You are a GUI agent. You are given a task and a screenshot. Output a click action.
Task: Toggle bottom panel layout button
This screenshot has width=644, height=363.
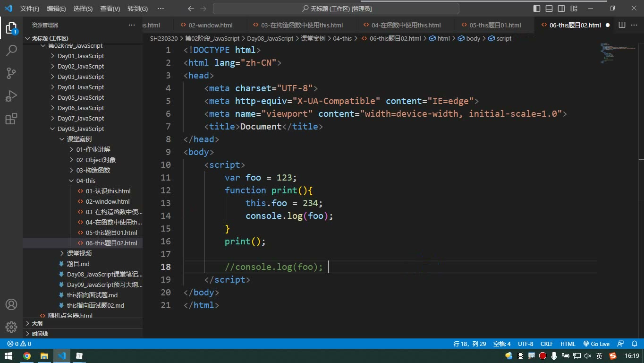(x=549, y=9)
